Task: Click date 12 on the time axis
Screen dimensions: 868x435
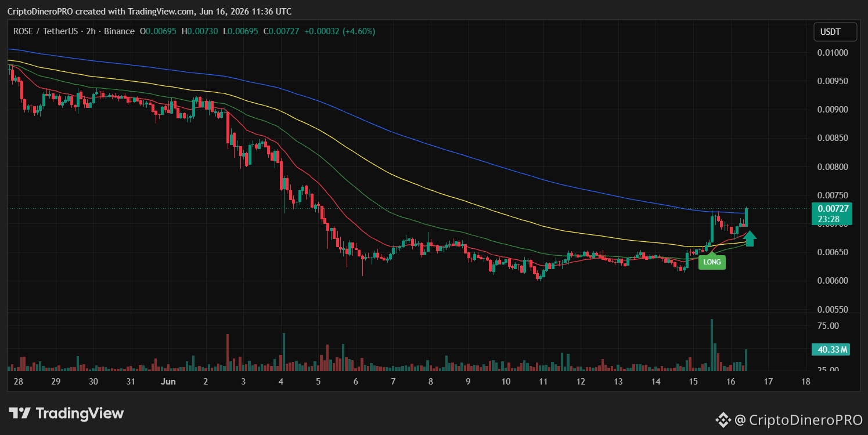Action: pos(581,382)
